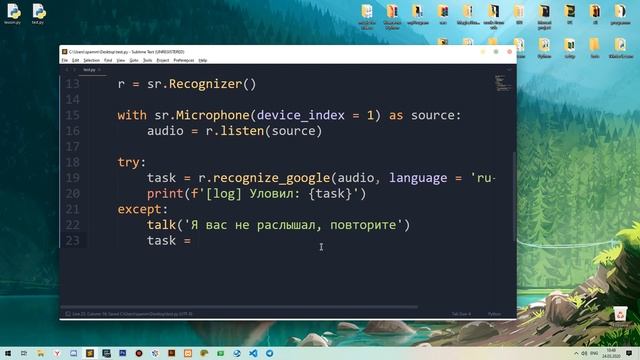Open the Python folder on the desktop

pyautogui.click(x=544, y=48)
